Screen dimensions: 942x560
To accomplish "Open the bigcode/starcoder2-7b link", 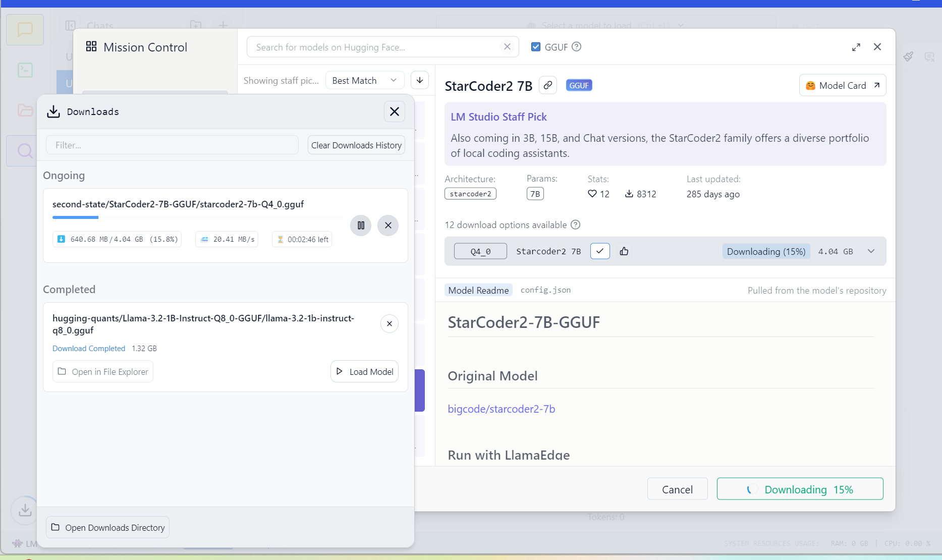I will [x=501, y=409].
